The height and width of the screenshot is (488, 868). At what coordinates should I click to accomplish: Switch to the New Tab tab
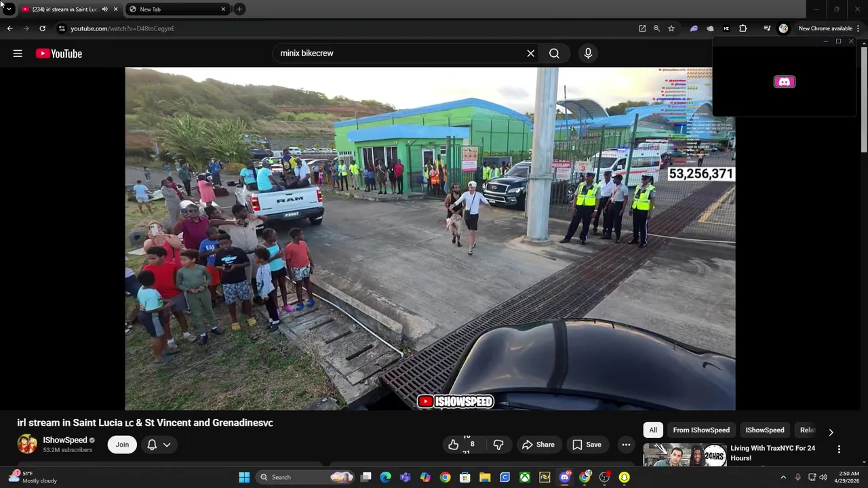tap(178, 9)
